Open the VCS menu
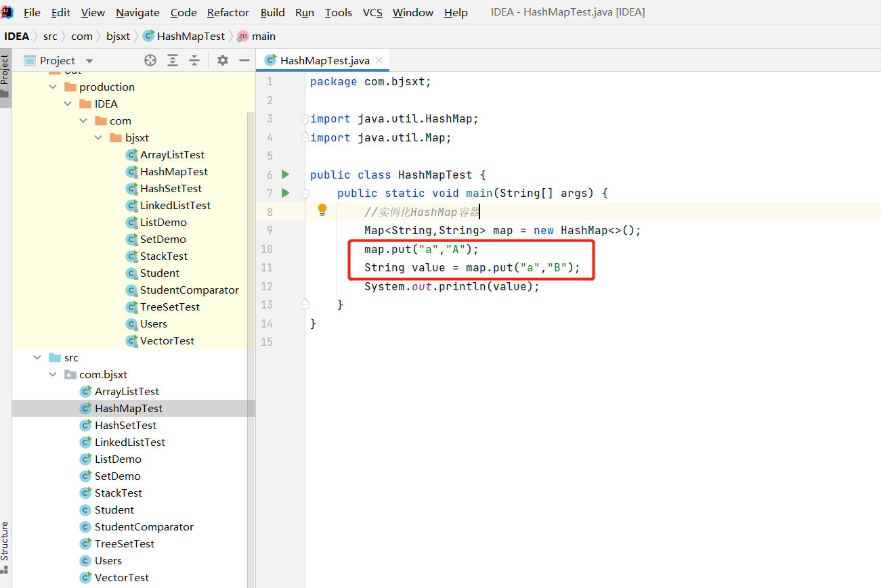The height and width of the screenshot is (588, 881). pos(372,12)
